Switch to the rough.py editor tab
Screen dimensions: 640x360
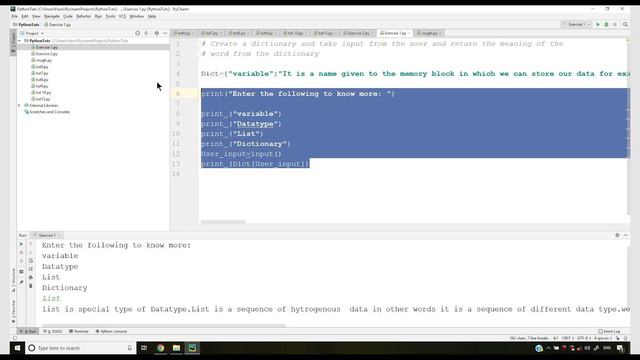[x=429, y=33]
